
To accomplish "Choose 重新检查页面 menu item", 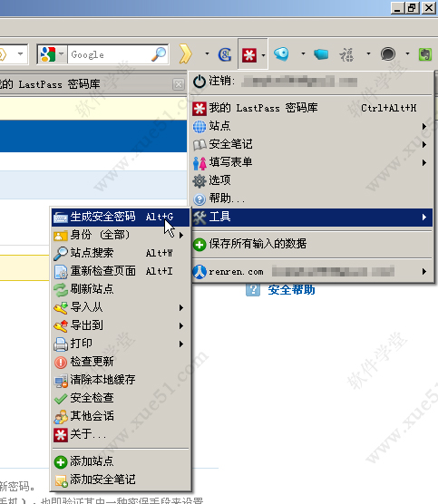I will (121, 271).
